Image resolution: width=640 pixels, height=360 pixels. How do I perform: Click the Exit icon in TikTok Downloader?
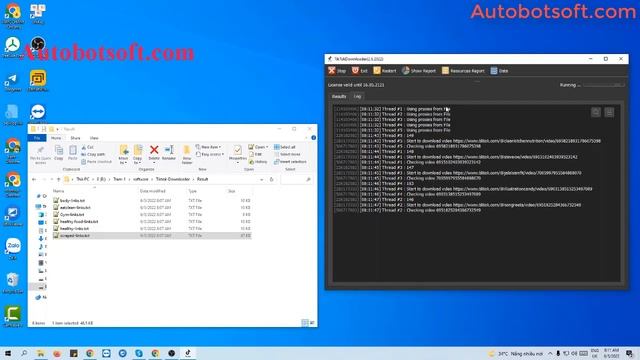pyautogui.click(x=355, y=70)
